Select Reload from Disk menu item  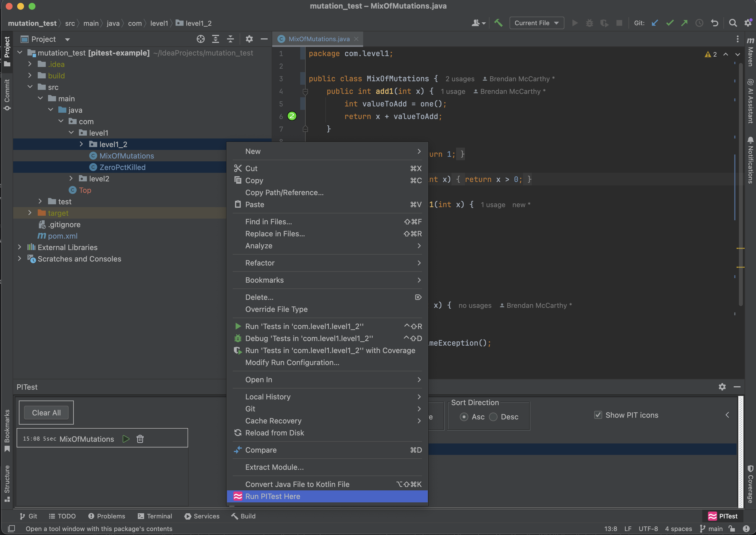[327, 433]
